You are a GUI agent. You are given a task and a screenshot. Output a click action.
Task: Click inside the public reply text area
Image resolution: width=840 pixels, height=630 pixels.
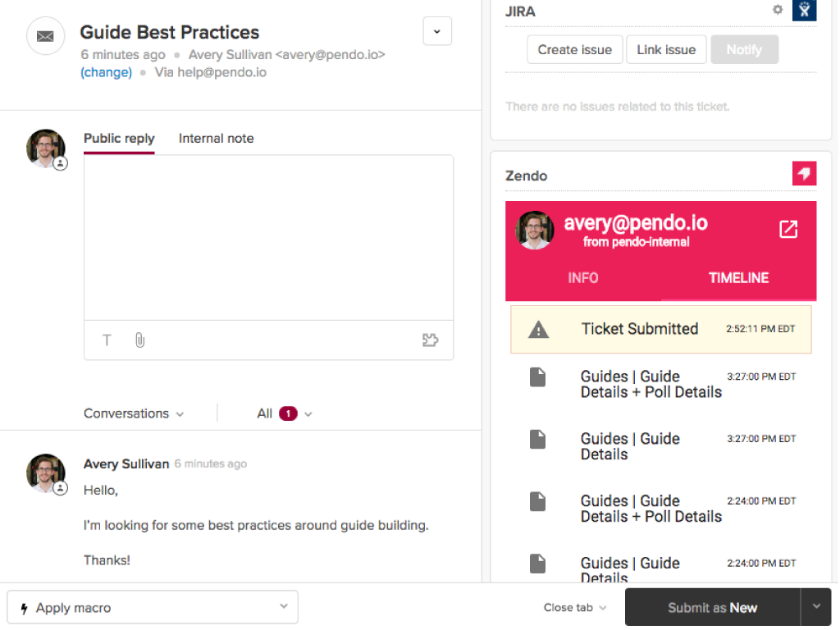(268, 238)
